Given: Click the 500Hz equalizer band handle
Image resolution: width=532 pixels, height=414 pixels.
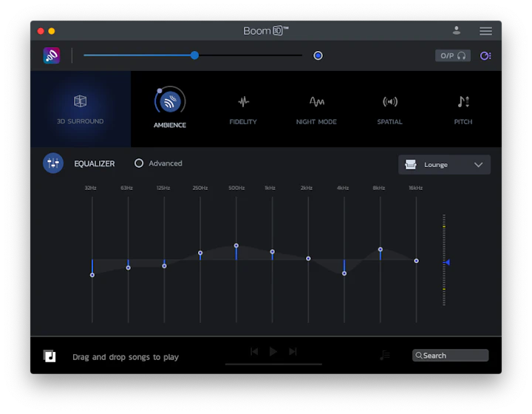Looking at the screenshot, I should (x=236, y=245).
